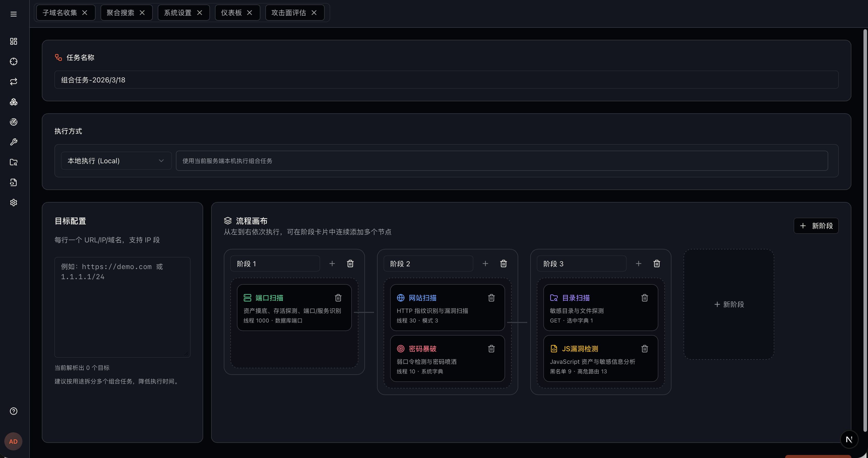Open the hamburger menu at top left
Viewport: 868px width, 458px height.
13,14
